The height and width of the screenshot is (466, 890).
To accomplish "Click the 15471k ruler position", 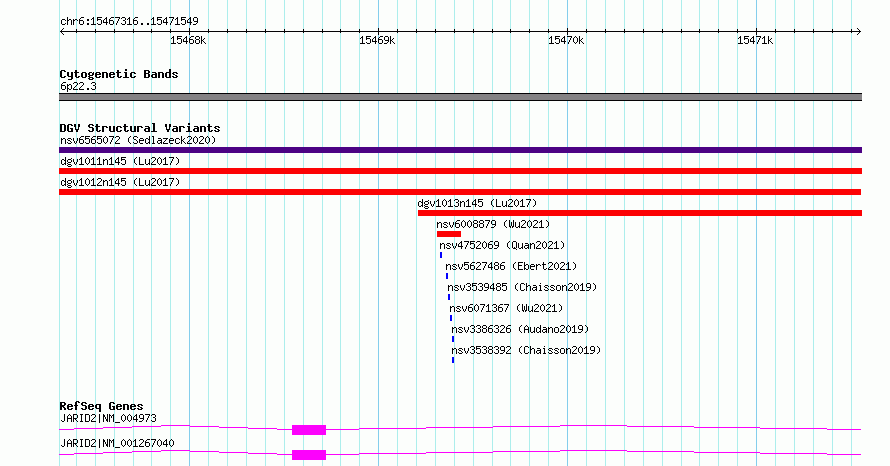I will 755,40.
